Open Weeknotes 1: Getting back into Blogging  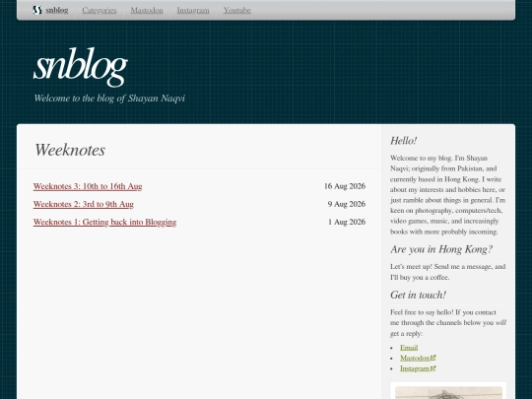(104, 222)
